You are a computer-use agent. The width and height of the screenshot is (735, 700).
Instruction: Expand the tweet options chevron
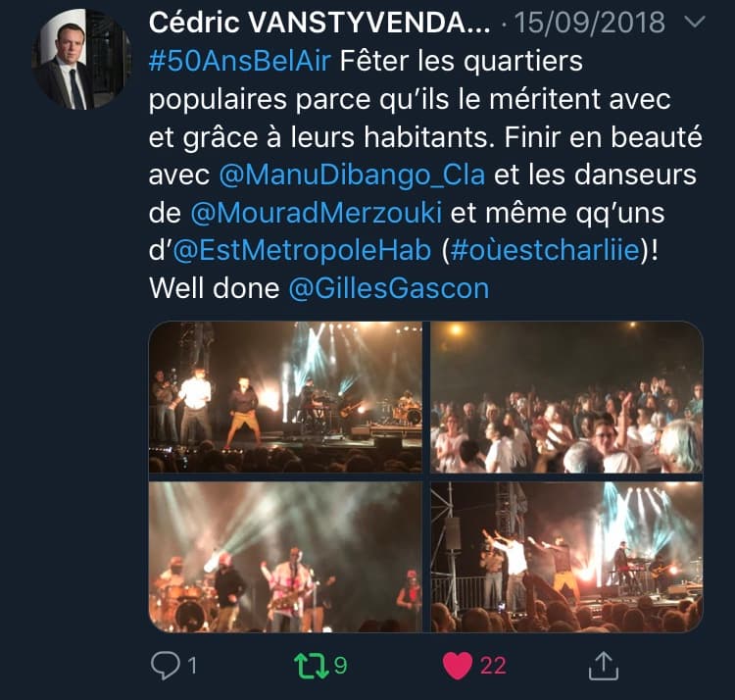click(x=695, y=22)
